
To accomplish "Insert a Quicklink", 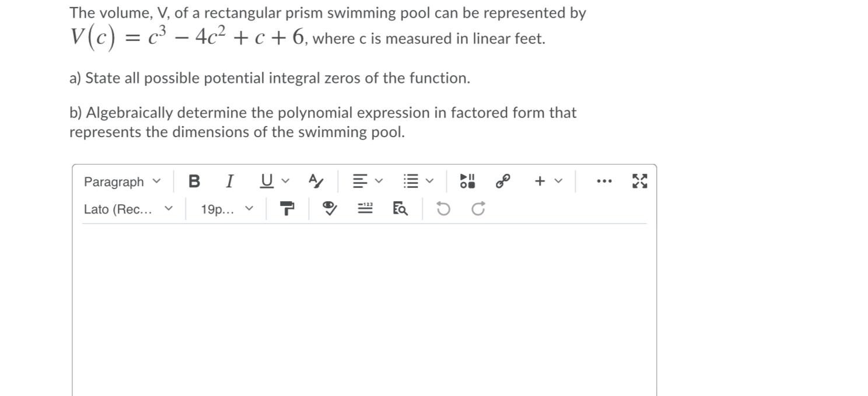I will coord(502,181).
